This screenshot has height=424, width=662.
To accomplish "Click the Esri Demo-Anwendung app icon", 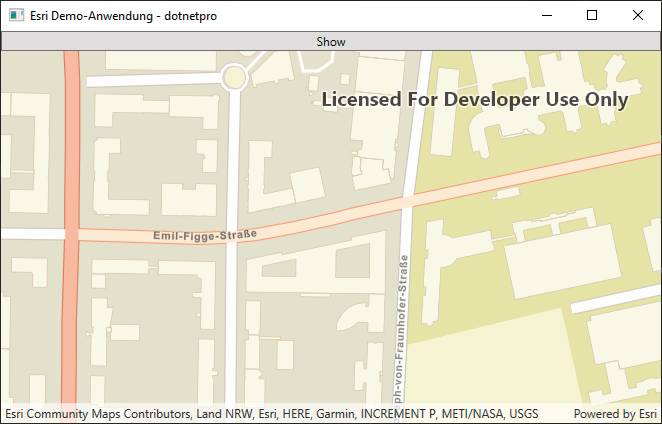I will [x=16, y=16].
